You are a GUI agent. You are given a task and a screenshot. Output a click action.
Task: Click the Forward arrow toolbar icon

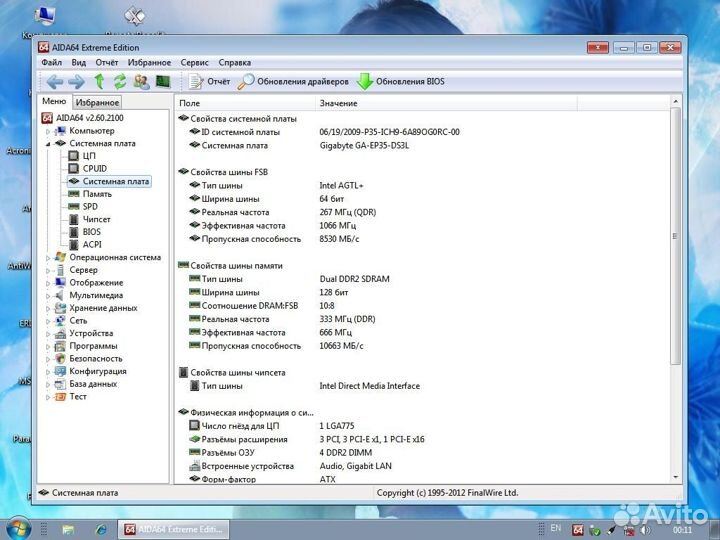[x=76, y=82]
